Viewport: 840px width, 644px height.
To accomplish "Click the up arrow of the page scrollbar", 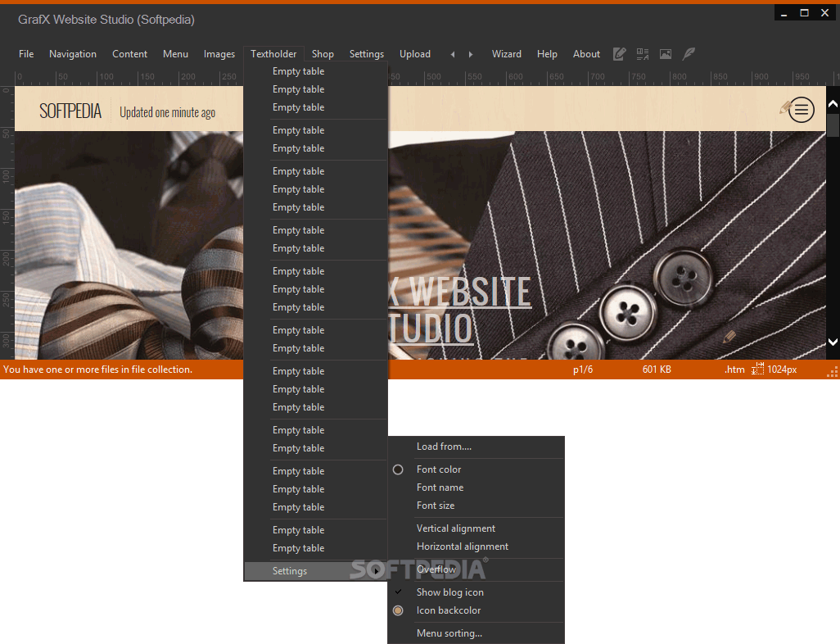I will 833,104.
